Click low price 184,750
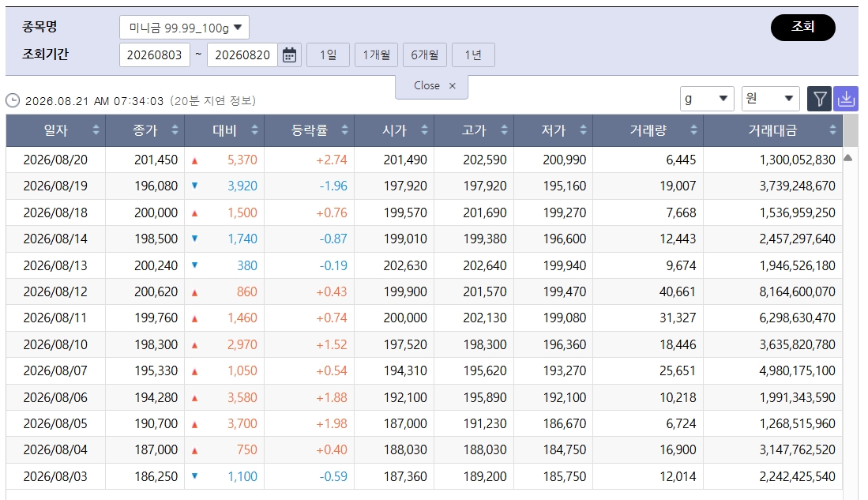This screenshot has width=868, height=500. click(x=564, y=449)
